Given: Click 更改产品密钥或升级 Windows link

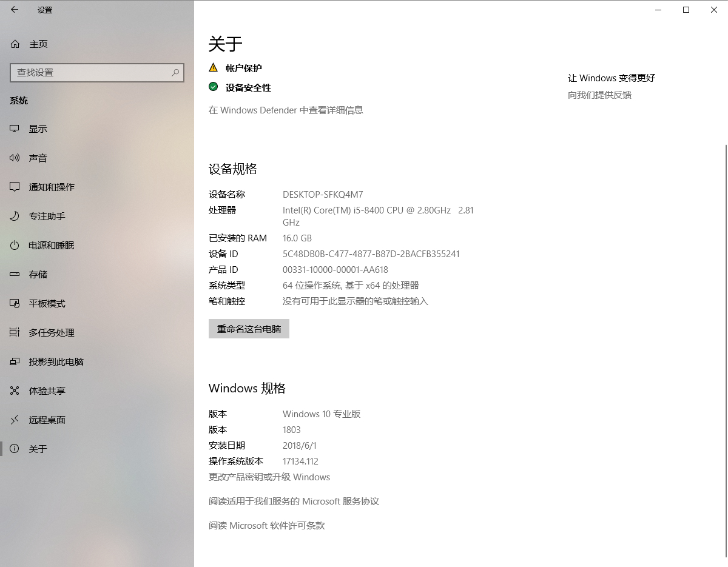Looking at the screenshot, I should 269,477.
